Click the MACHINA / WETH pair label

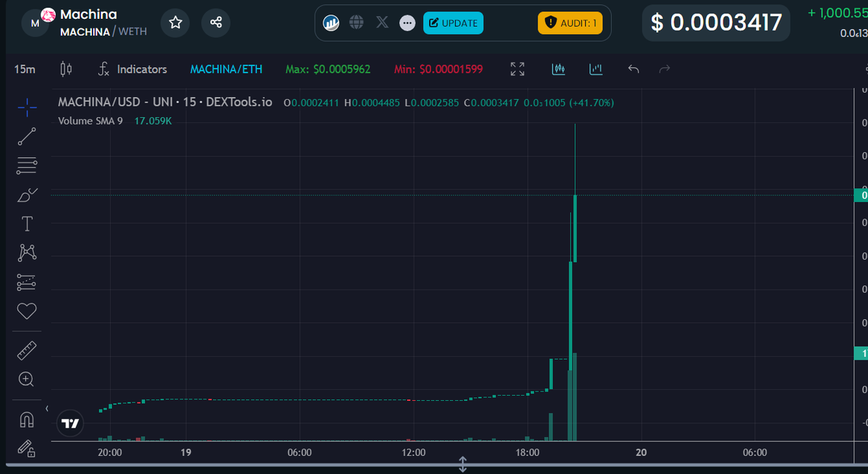tap(103, 33)
